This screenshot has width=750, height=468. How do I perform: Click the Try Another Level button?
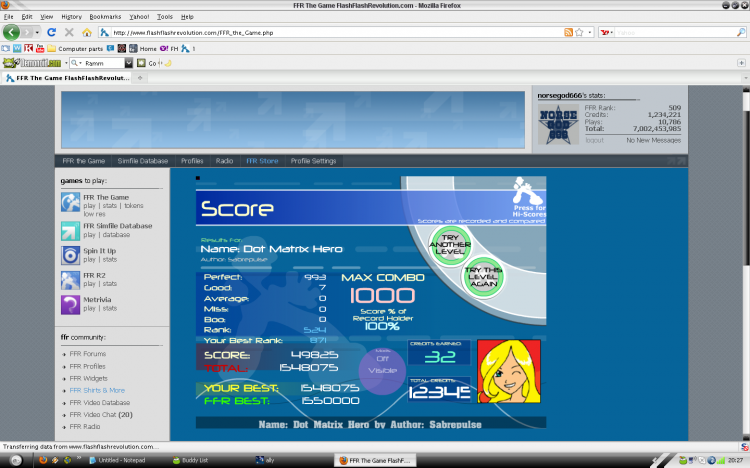coord(450,245)
